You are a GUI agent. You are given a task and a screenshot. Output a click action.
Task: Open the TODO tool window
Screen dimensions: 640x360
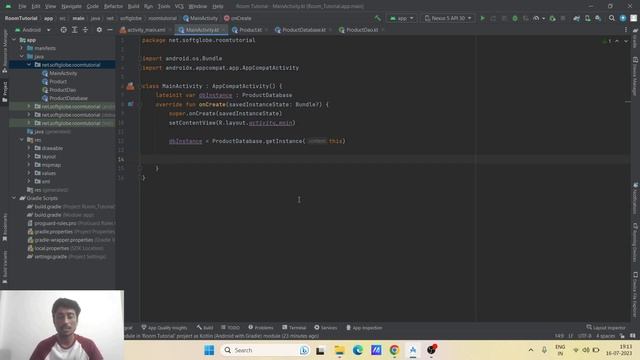(230, 328)
